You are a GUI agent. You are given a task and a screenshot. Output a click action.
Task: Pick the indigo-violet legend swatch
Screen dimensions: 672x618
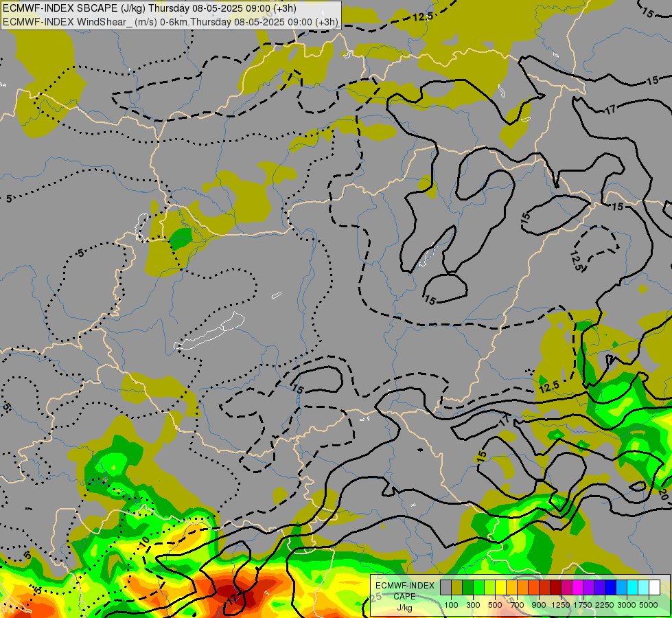tap(599, 587)
